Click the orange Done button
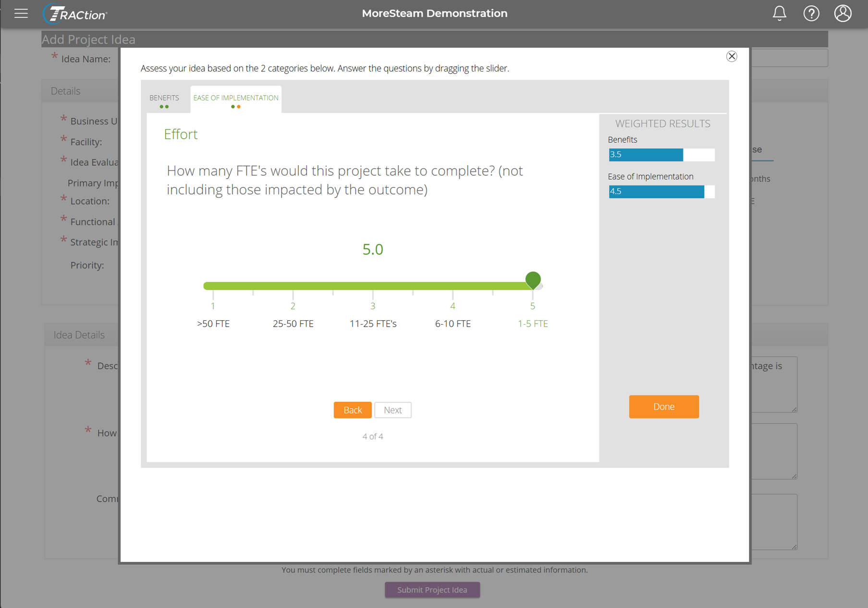Screen dimensions: 868x608 click(x=664, y=406)
